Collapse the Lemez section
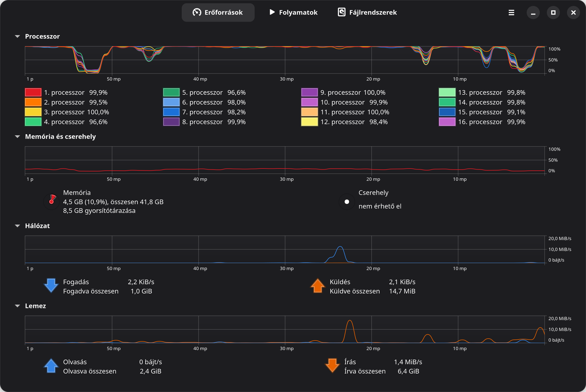Viewport: 586px width, 392px height. tap(17, 306)
